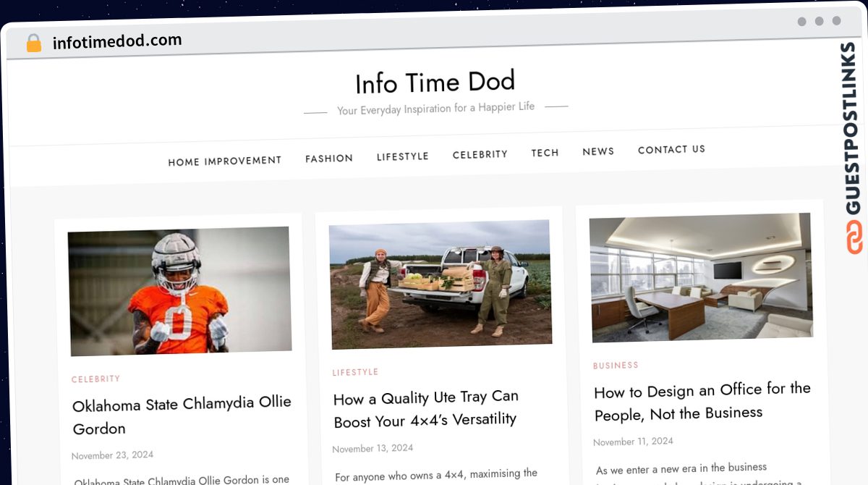The image size is (868, 485).
Task: Click the infotimedod.com address bar
Action: point(117,41)
